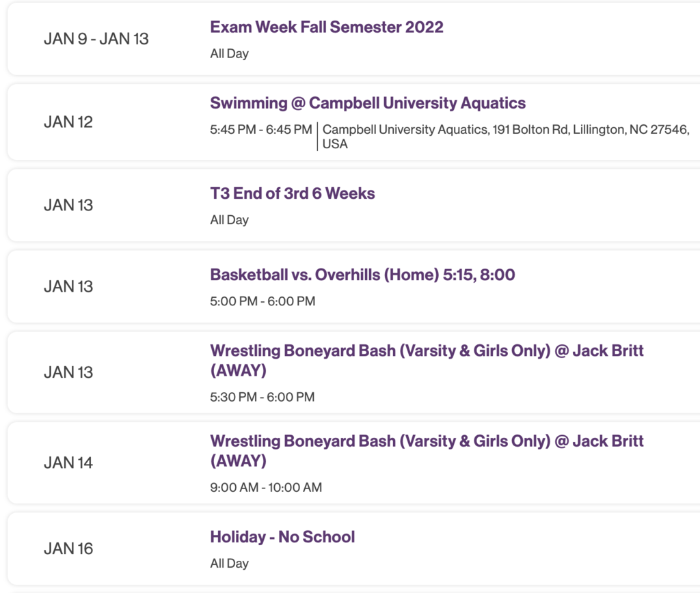Select the 5:00 PM - 6:00 PM time

[262, 301]
